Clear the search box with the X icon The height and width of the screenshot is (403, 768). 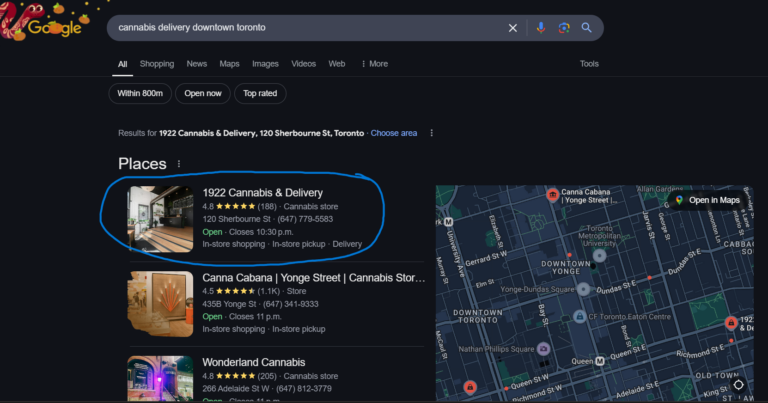(x=512, y=28)
